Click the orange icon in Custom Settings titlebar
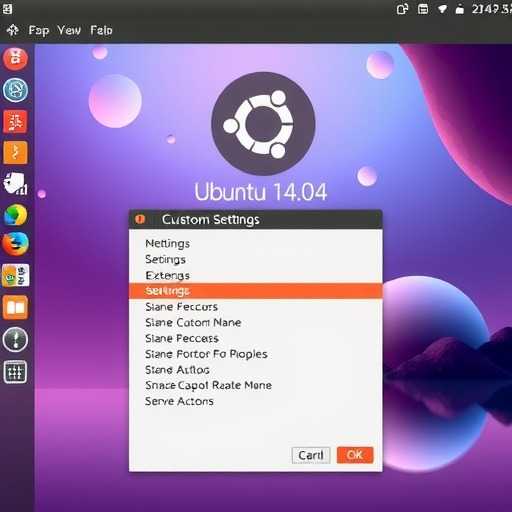 140,219
